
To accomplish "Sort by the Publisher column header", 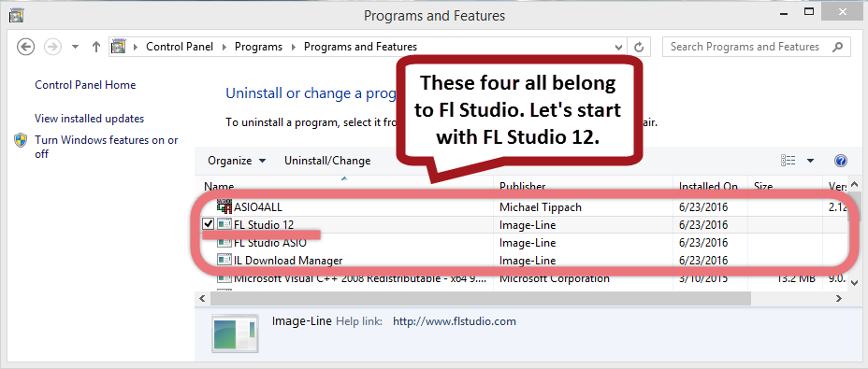I will (522, 187).
